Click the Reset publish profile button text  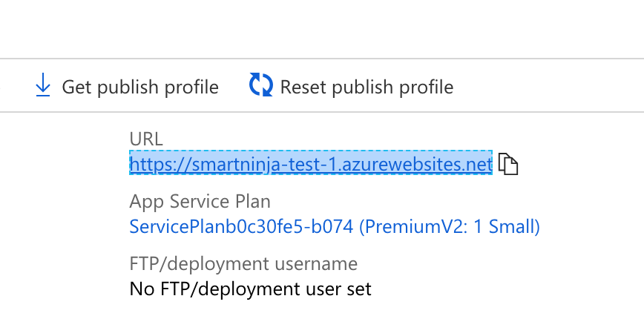[x=366, y=87]
